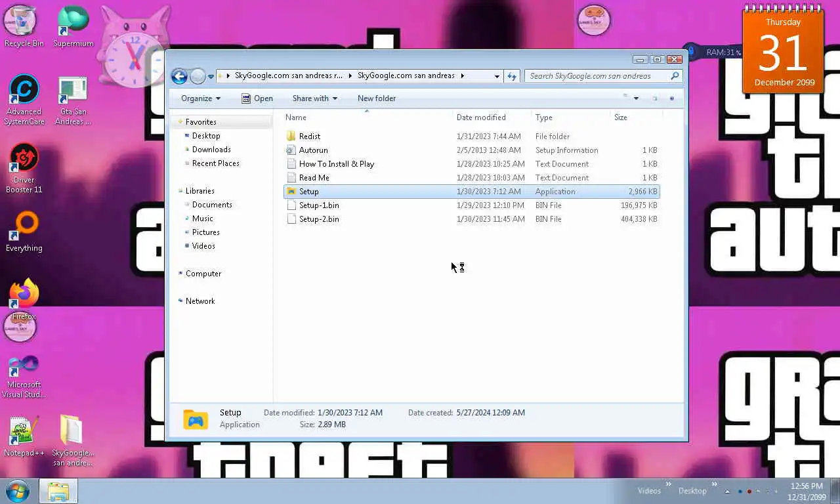The width and height of the screenshot is (840, 504).
Task: Open recent pages dropdown beside Forward
Action: [x=211, y=76]
